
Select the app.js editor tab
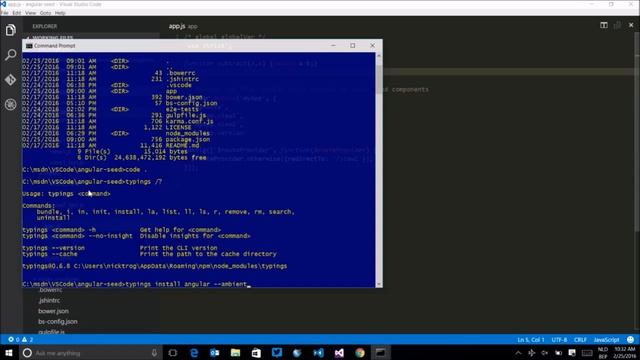[x=183, y=26]
